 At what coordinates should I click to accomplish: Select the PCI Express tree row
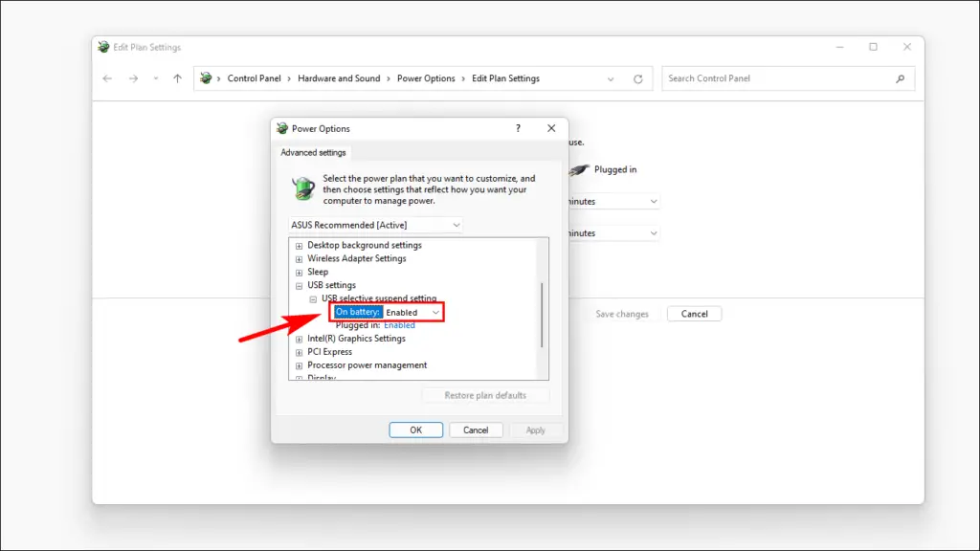pyautogui.click(x=329, y=352)
